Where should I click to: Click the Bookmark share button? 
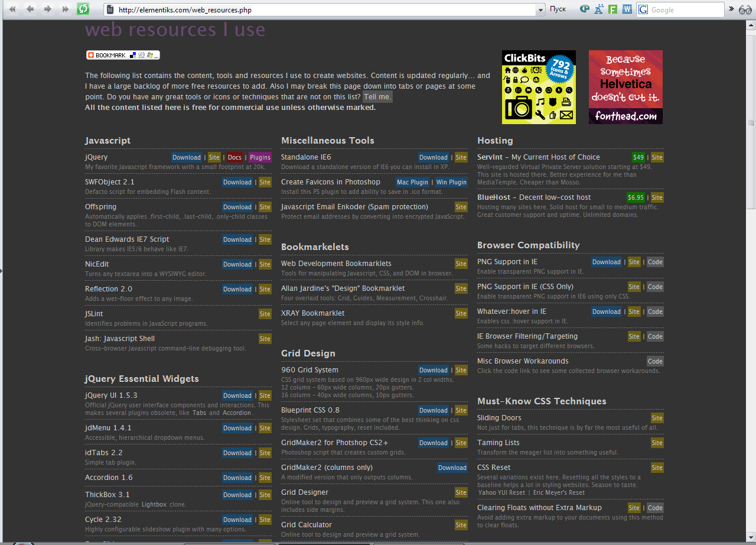[123, 55]
